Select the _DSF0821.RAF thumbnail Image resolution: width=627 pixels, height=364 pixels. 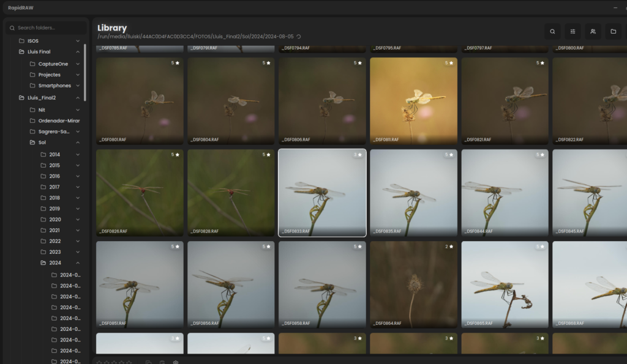click(505, 101)
